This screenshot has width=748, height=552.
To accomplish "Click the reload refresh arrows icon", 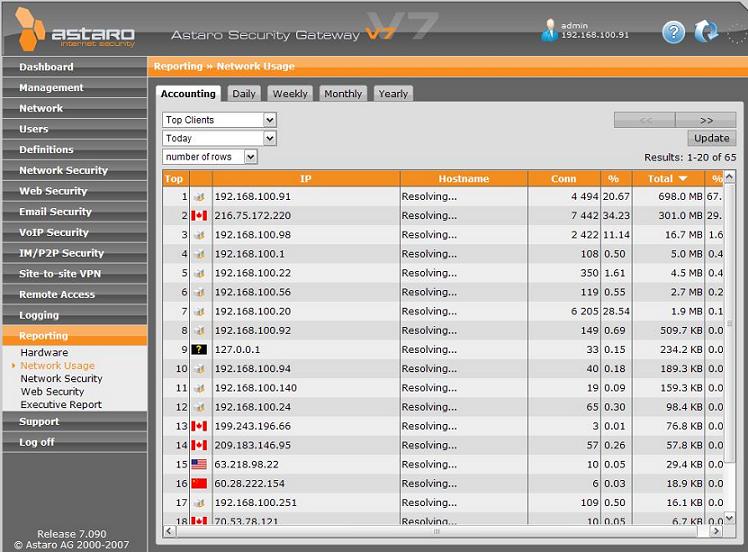I will [x=706, y=32].
